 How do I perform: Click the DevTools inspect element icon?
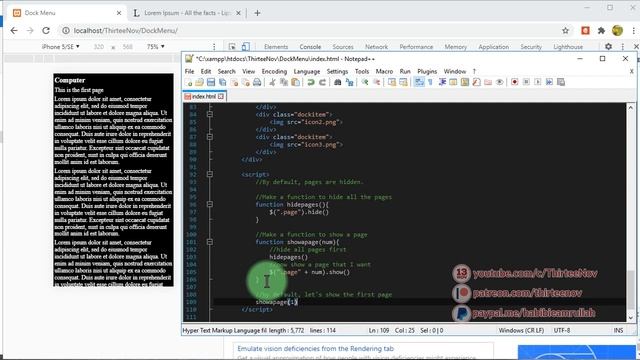232,47
